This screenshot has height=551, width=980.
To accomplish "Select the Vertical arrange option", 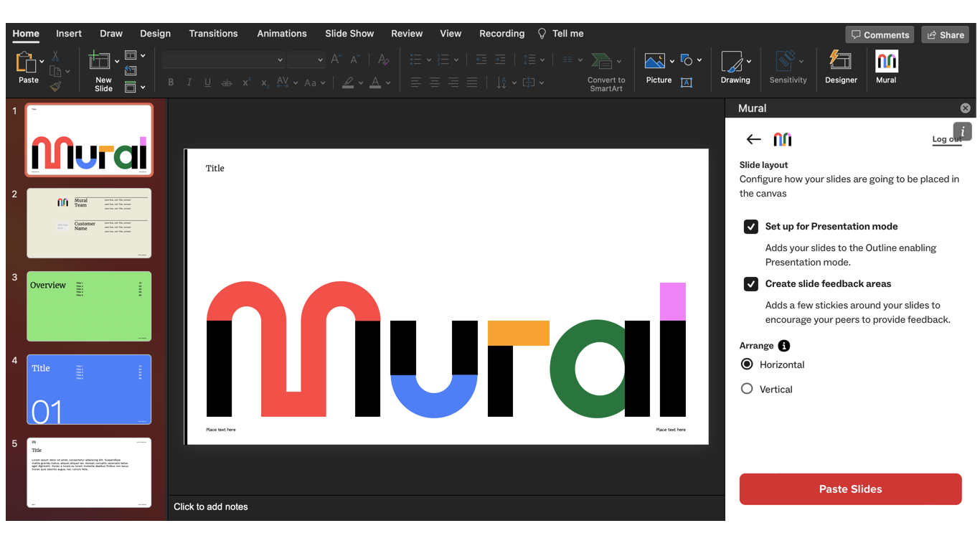I will [x=747, y=389].
